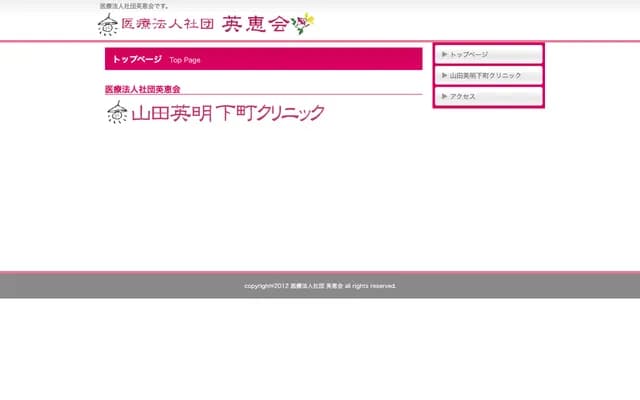Image resolution: width=640 pixels, height=400 pixels.
Task: Open the アクセス page from the sidebar
Action: tap(463, 96)
